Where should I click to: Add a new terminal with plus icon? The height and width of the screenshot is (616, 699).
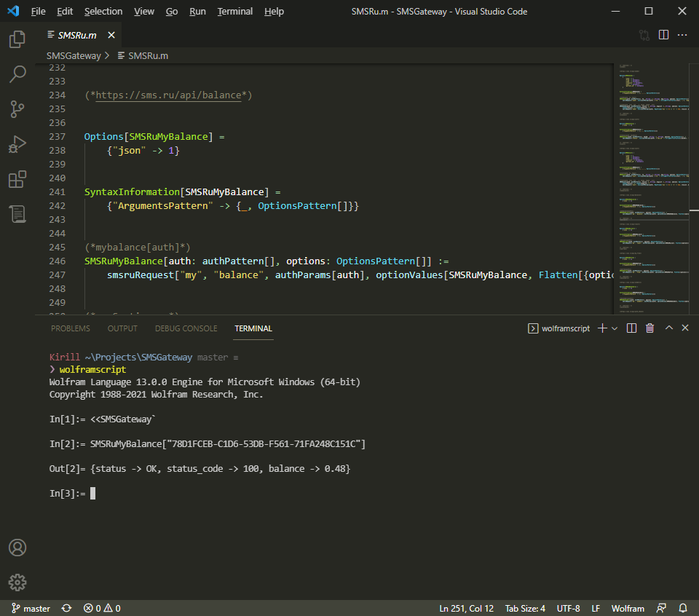click(x=602, y=328)
